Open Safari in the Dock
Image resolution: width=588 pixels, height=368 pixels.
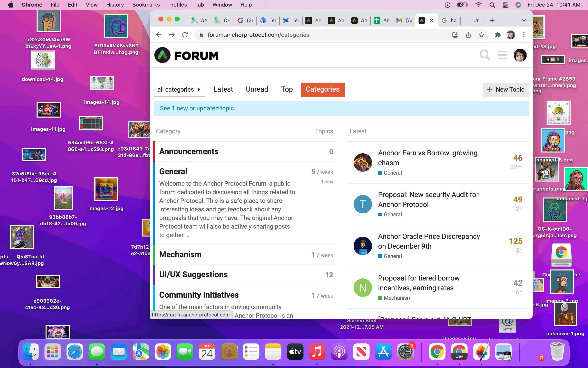(75, 351)
